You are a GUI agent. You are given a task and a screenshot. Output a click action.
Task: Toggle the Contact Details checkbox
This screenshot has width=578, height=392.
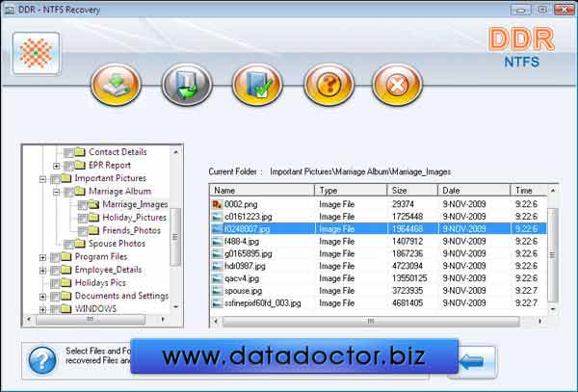tap(68, 152)
